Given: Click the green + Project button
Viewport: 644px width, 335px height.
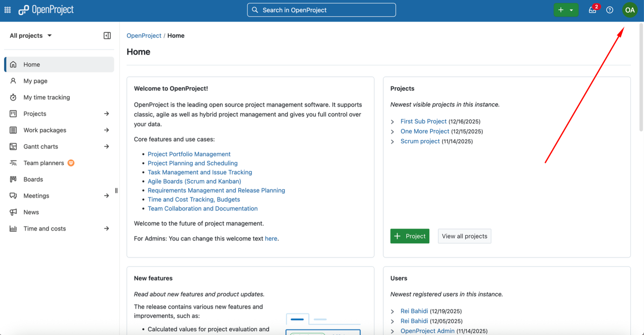Looking at the screenshot, I should coord(410,236).
